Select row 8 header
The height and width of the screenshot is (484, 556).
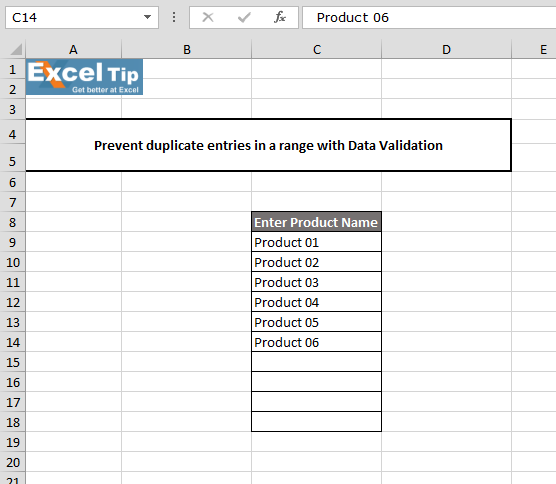(x=13, y=222)
